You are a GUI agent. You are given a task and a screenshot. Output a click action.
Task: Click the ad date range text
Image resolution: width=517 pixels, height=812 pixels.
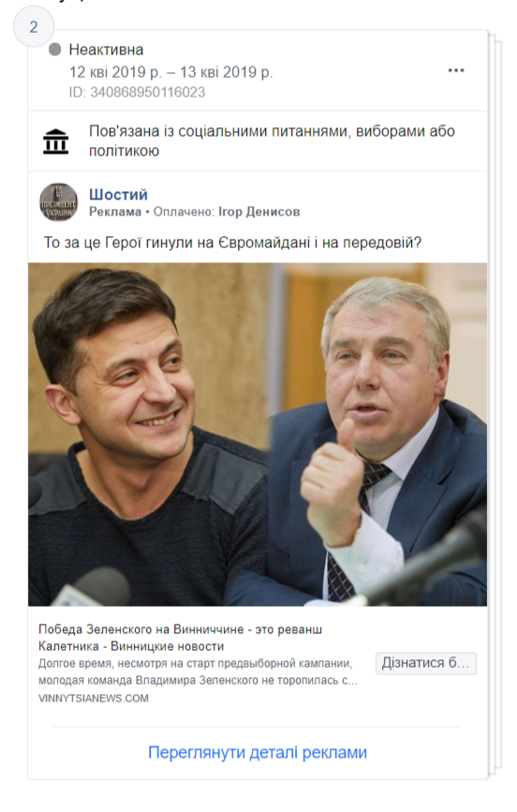(x=171, y=72)
